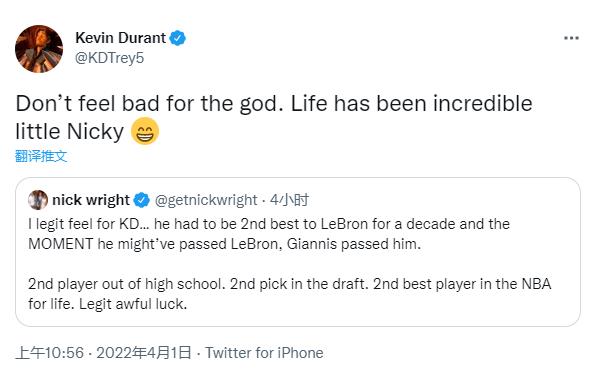594x377 pixels.
Task: Click Kevin Durant's profile avatar
Action: click(x=39, y=49)
